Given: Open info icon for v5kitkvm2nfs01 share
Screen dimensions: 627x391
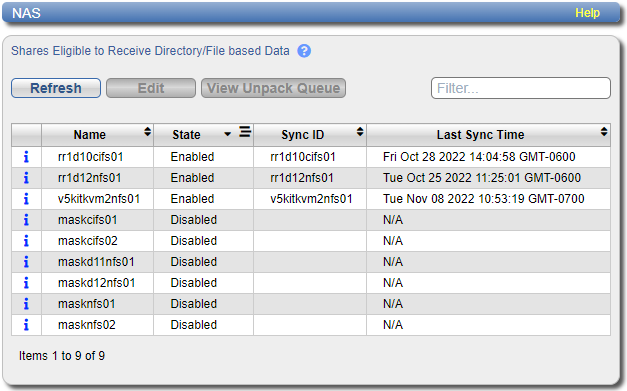Looking at the screenshot, I should click(x=26, y=199).
